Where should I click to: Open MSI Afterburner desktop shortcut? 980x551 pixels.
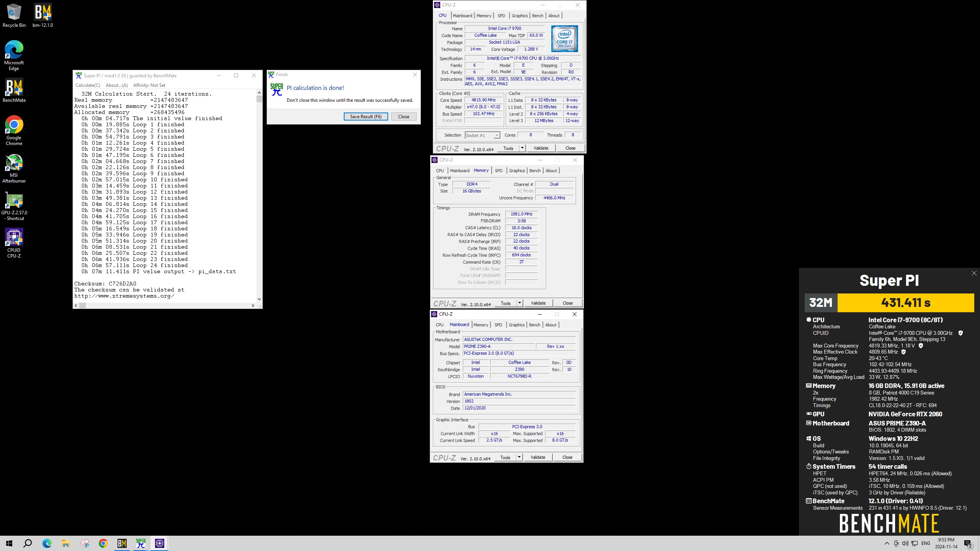(14, 169)
